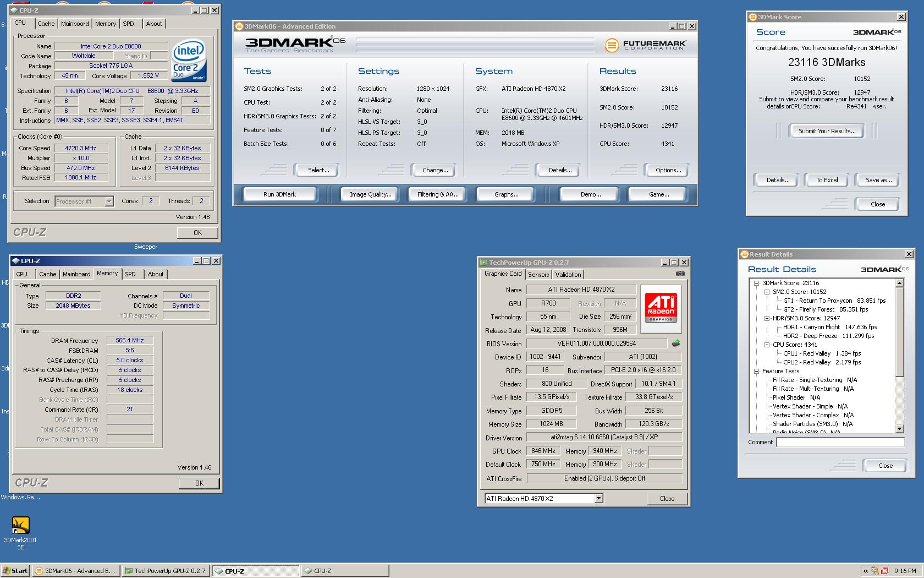Show hidden tray icons with the chevron
Viewport: 924px width, 578px height.
(x=865, y=571)
